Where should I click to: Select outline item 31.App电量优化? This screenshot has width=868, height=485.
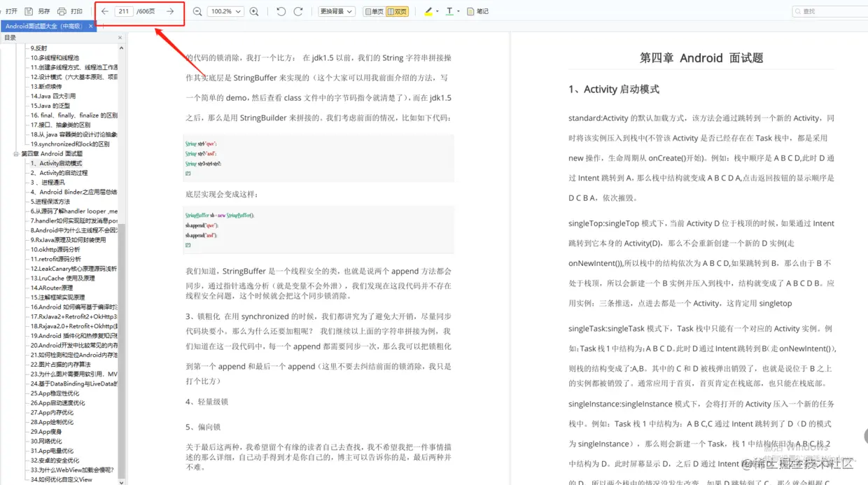[x=52, y=451]
